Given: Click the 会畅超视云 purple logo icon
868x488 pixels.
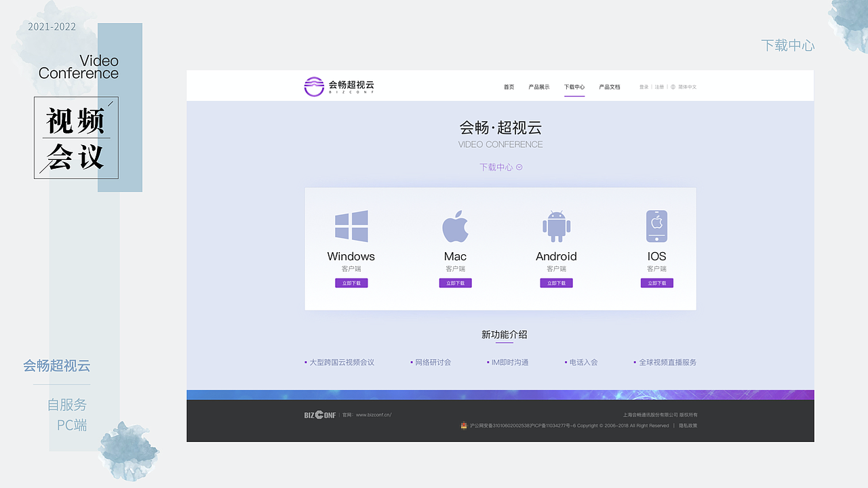Looking at the screenshot, I should tap(314, 87).
